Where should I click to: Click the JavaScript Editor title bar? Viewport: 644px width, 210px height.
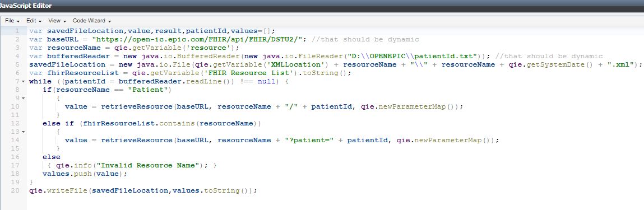point(322,6)
